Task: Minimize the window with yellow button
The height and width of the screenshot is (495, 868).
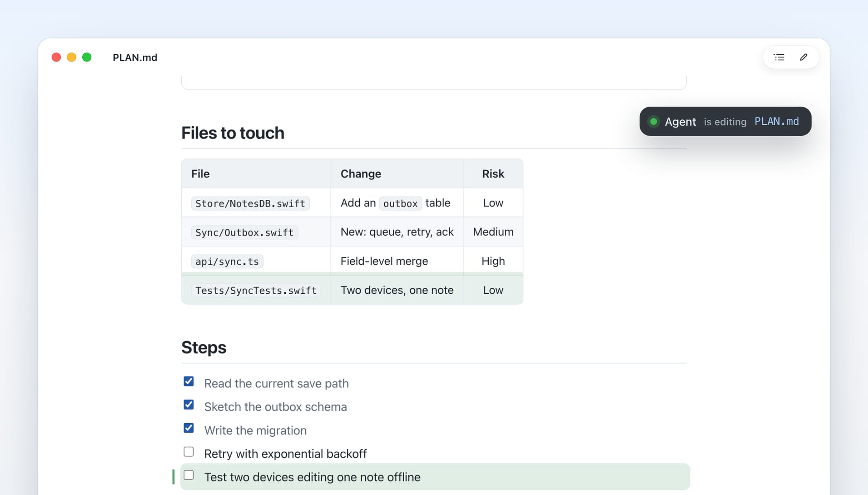Action: [71, 57]
